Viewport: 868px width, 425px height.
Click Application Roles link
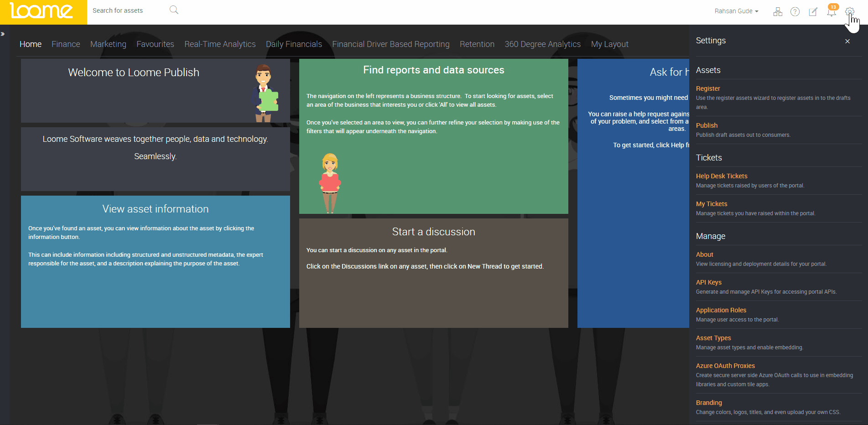click(x=721, y=310)
